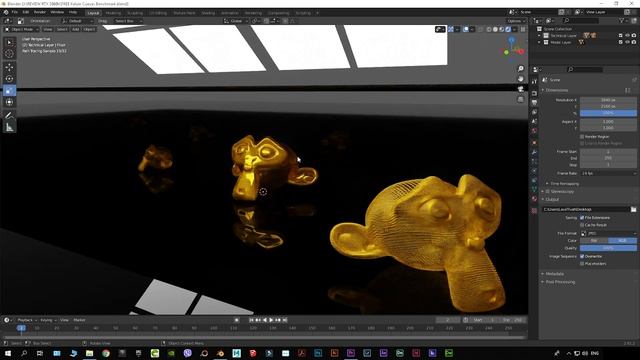The width and height of the screenshot is (640, 360).
Task: Open the timeline Playback popover
Action: (27, 320)
